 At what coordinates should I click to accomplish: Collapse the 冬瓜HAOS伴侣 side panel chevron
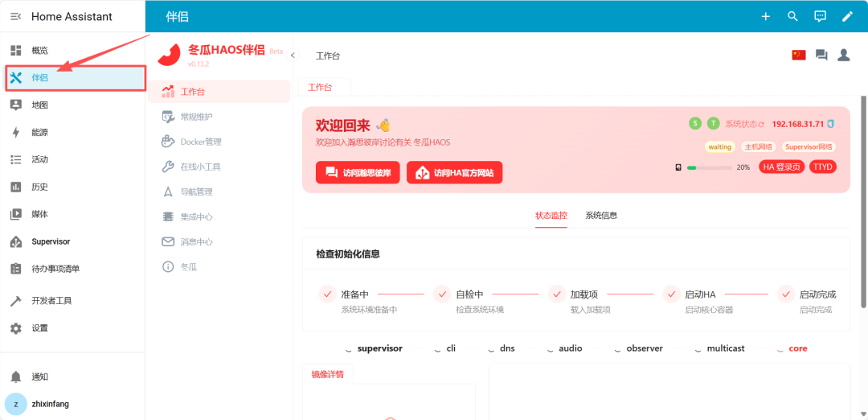pos(293,56)
